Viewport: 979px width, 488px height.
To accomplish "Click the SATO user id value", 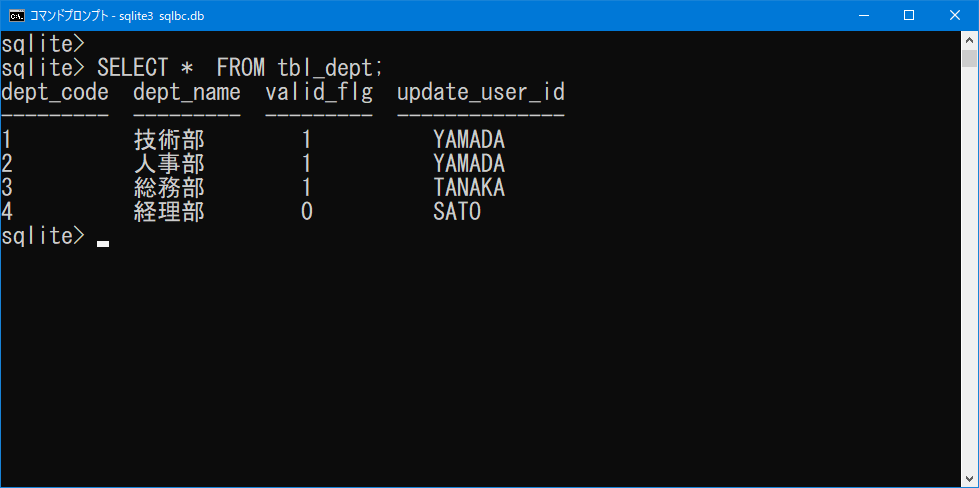I will pos(457,212).
